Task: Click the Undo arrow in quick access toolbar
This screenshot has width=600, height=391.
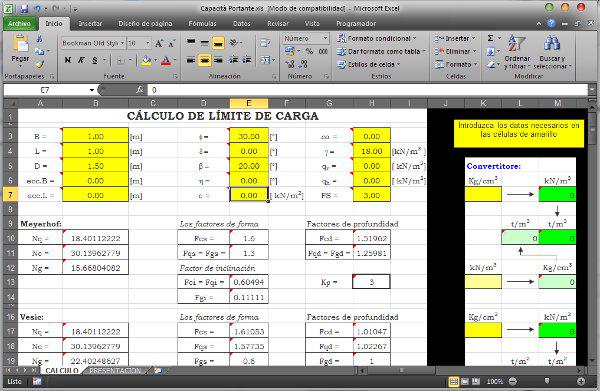Action: click(37, 8)
